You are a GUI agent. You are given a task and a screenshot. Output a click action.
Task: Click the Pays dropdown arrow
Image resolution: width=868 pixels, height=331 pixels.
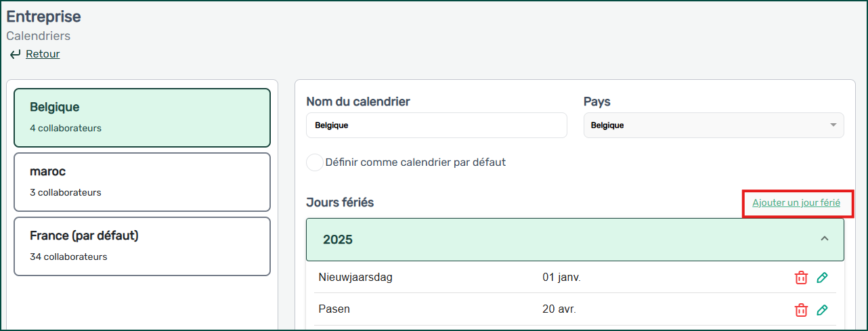pyautogui.click(x=833, y=125)
